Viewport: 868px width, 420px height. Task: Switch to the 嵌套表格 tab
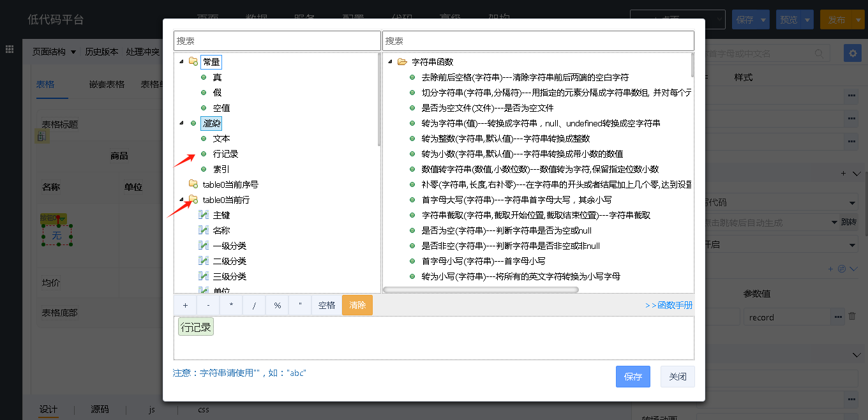(x=107, y=84)
